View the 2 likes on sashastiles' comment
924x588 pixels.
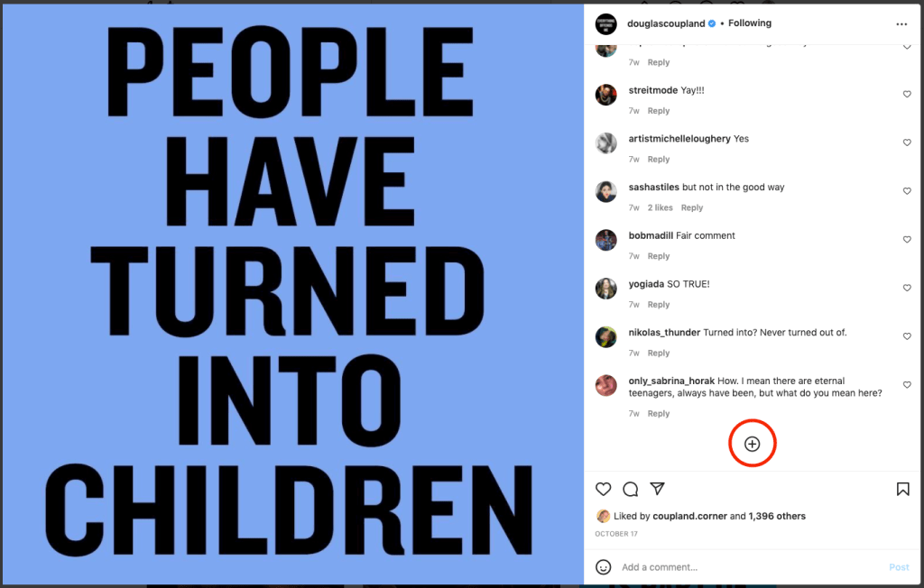[660, 208]
